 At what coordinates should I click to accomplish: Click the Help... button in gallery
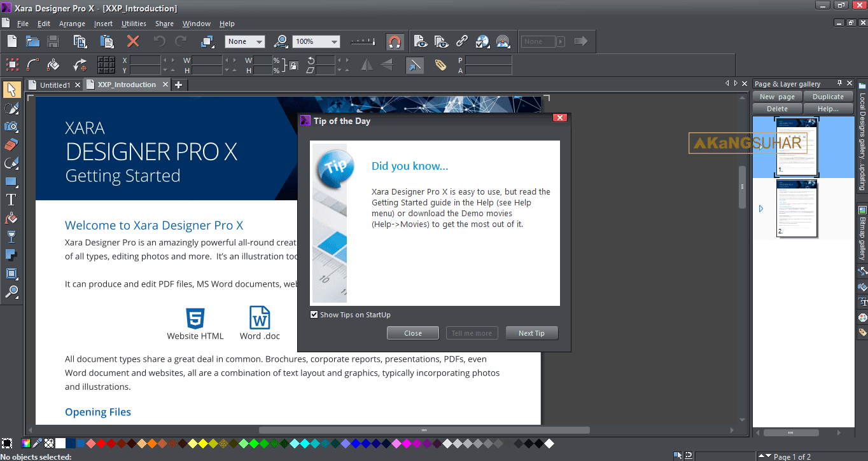coord(828,109)
